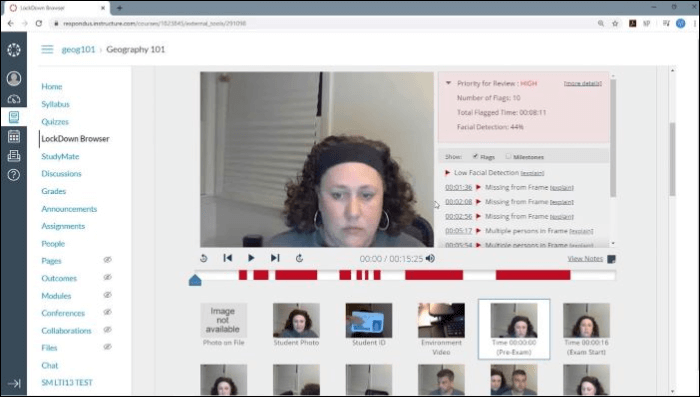Open Discussions in course navigation
The width and height of the screenshot is (700, 397).
[x=62, y=174]
